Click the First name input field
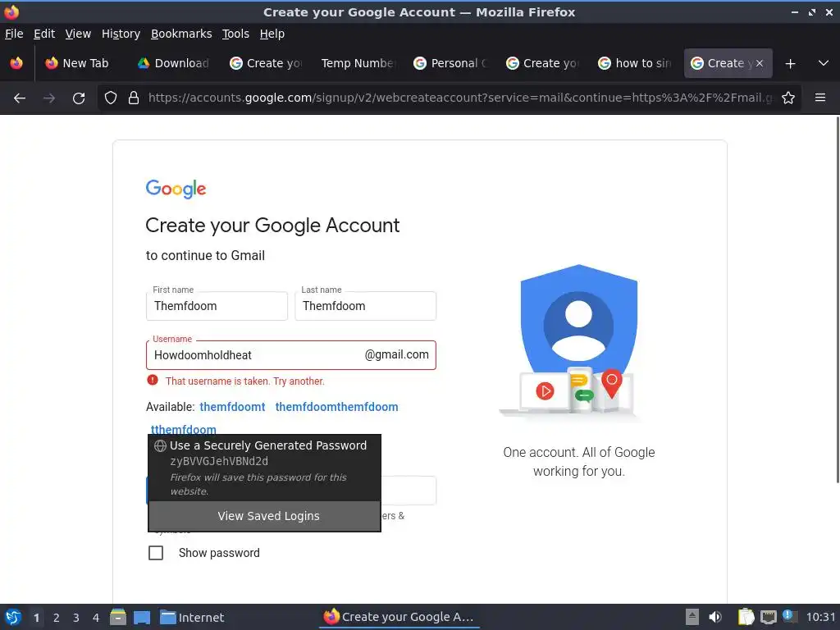Screen dimensions: 840x630 point(217,306)
